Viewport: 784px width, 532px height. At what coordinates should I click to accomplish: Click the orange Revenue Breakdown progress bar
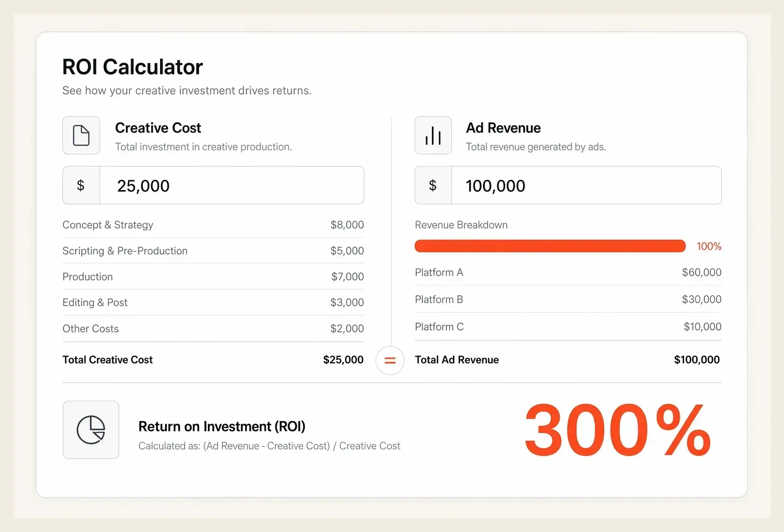[x=550, y=246]
